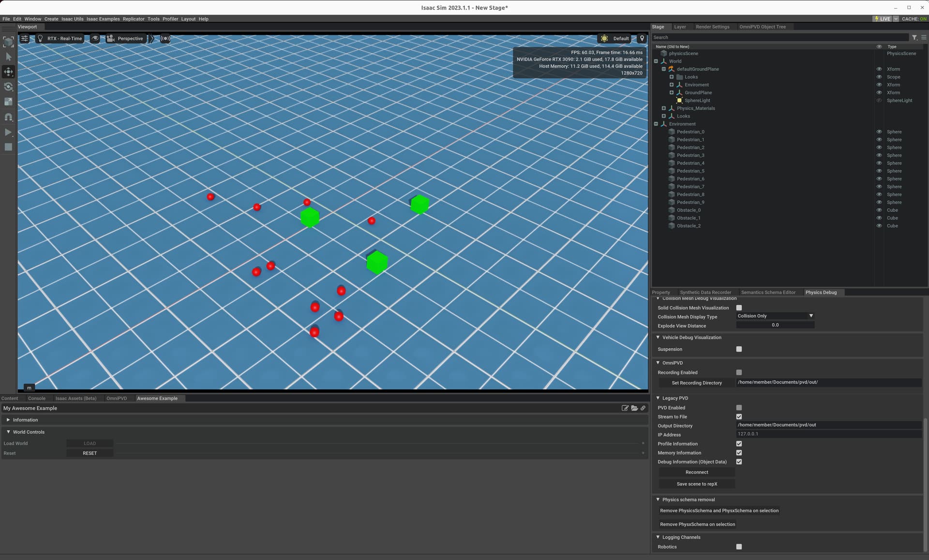Open the Collision Mesh Display Type dropdown
The height and width of the screenshot is (560, 929).
coord(774,316)
